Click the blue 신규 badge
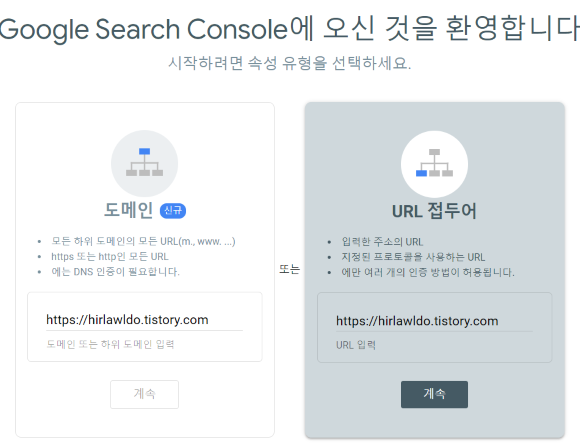Viewport: 580px width, 448px height. coord(173,210)
